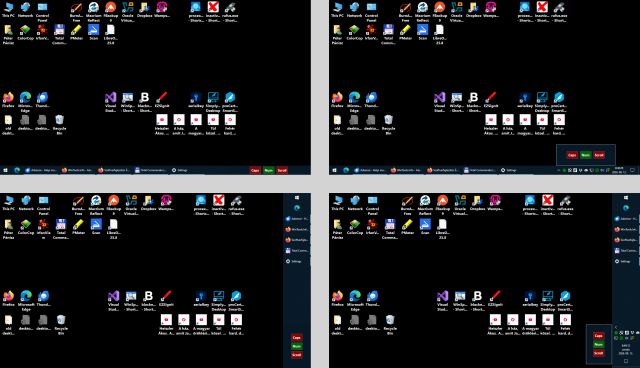Toggle Num in top-right tray popup

pos(585,155)
